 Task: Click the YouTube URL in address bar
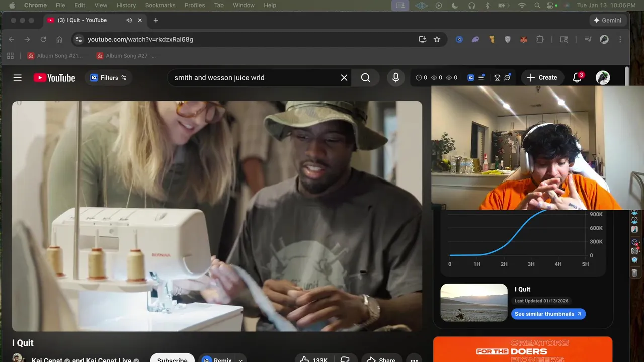(x=140, y=39)
